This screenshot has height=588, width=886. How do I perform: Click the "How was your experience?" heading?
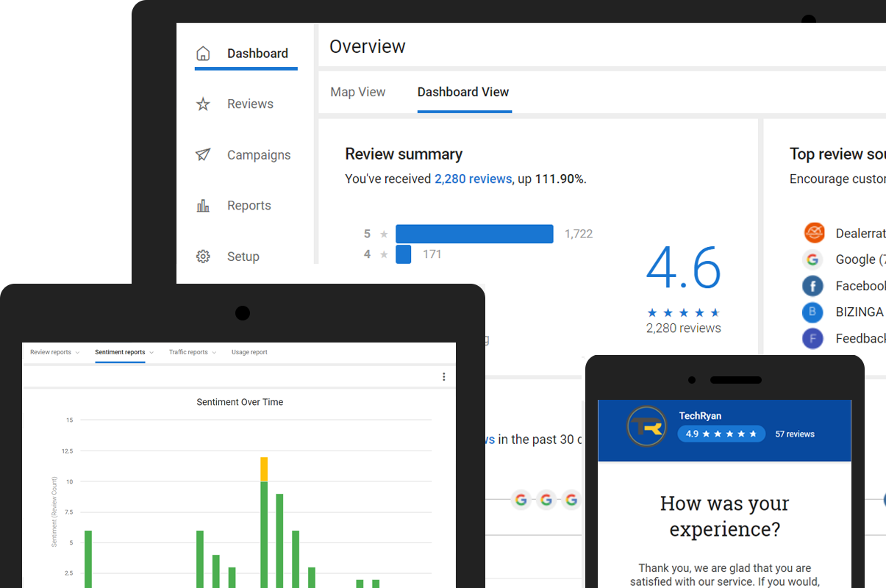(724, 516)
